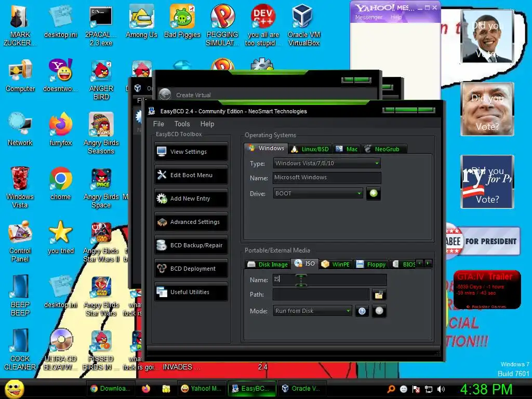
Task: Open the Network desktop icon
Action: tap(20, 129)
